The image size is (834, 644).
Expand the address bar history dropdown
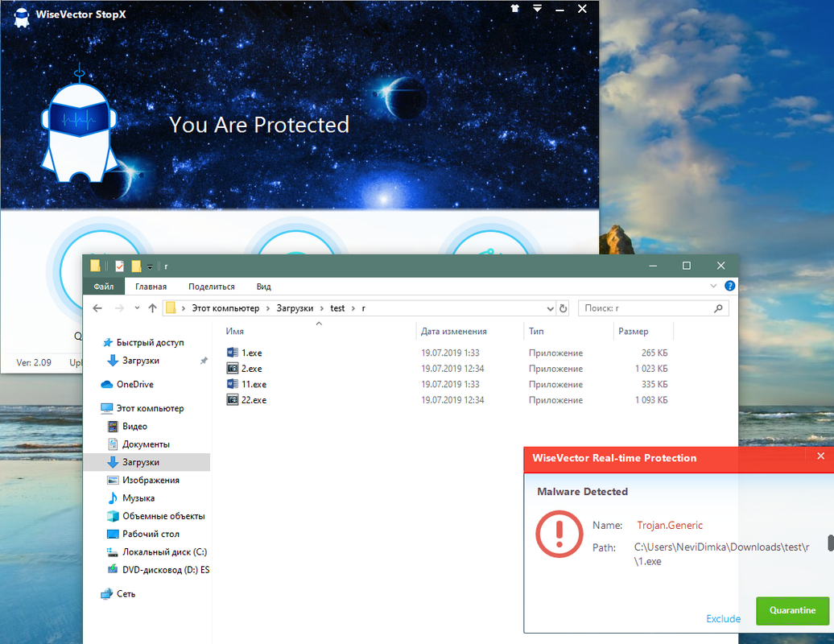[550, 308]
